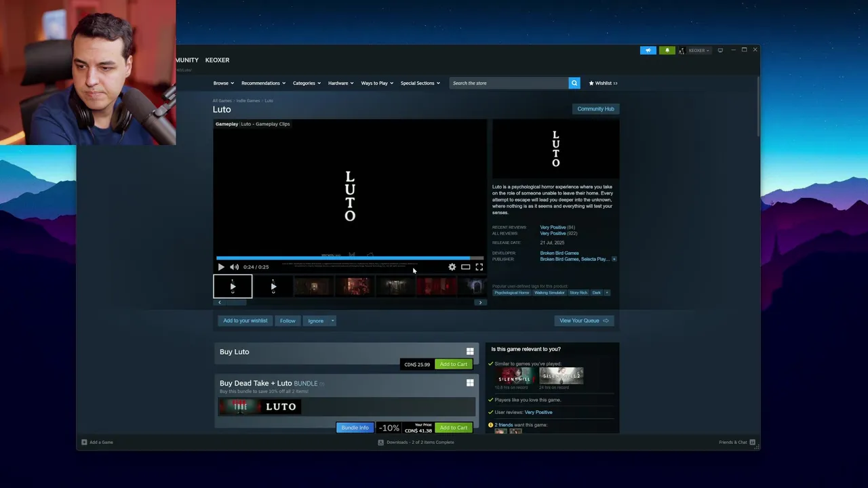This screenshot has width=868, height=488.
Task: Open the Steam announcements megaphone button
Action: [x=648, y=50]
